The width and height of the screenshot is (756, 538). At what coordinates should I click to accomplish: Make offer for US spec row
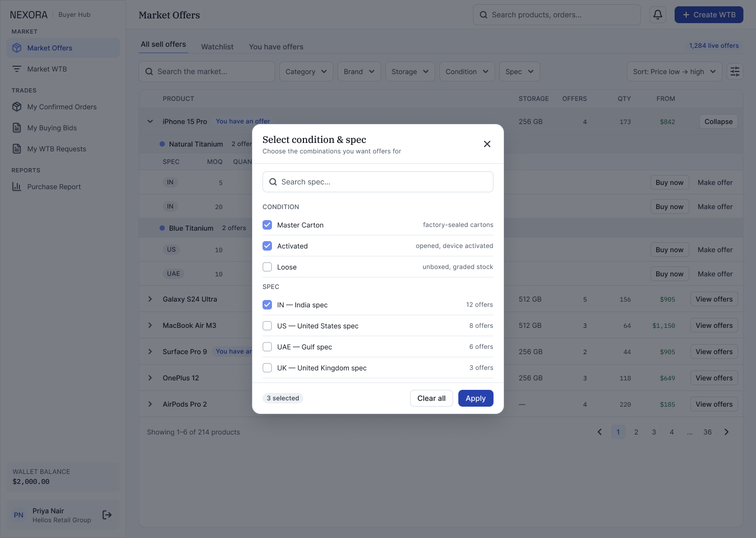pos(715,250)
